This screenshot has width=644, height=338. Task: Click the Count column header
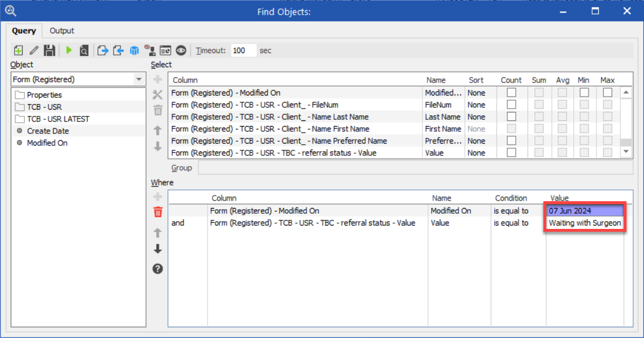point(511,80)
